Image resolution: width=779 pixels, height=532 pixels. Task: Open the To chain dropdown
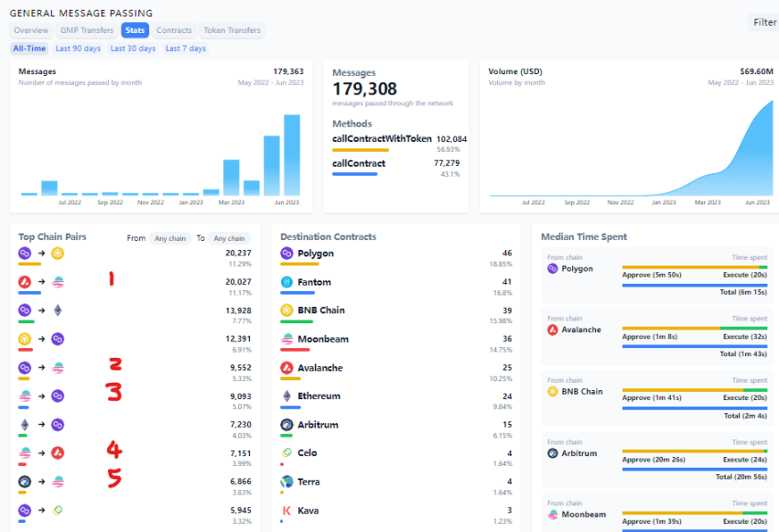click(229, 238)
